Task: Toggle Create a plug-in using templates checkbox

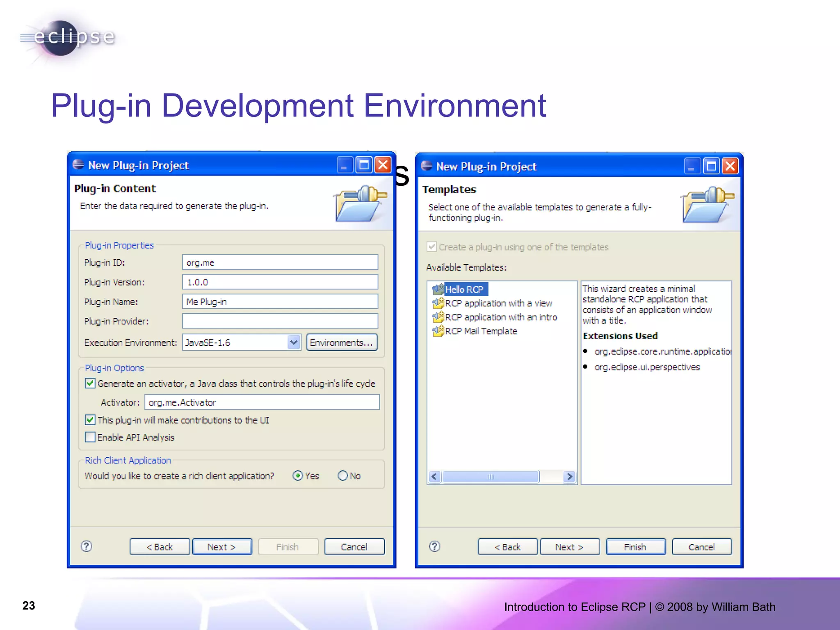Action: (431, 247)
